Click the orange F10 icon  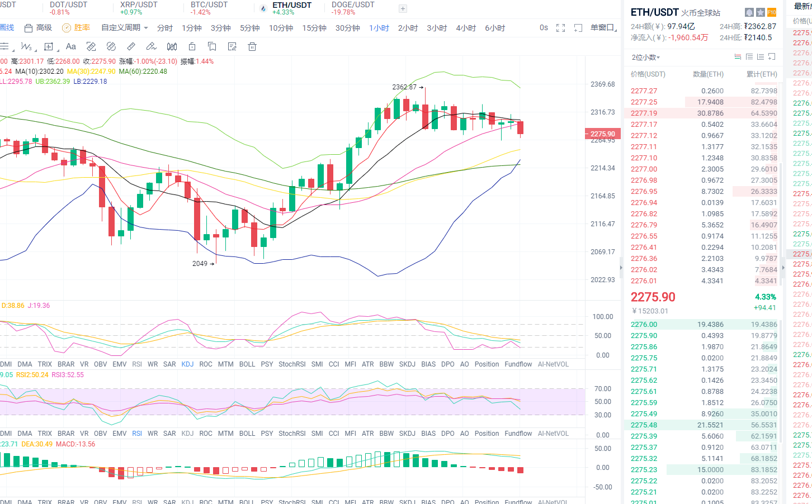click(x=772, y=12)
